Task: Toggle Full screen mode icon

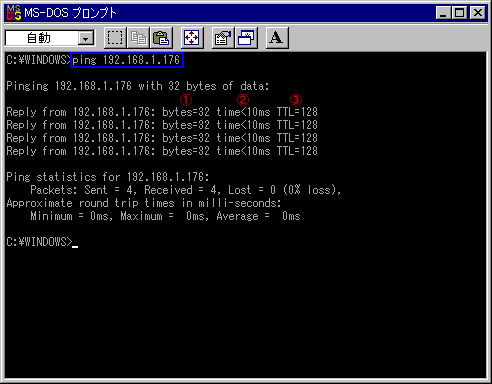Action: point(192,38)
